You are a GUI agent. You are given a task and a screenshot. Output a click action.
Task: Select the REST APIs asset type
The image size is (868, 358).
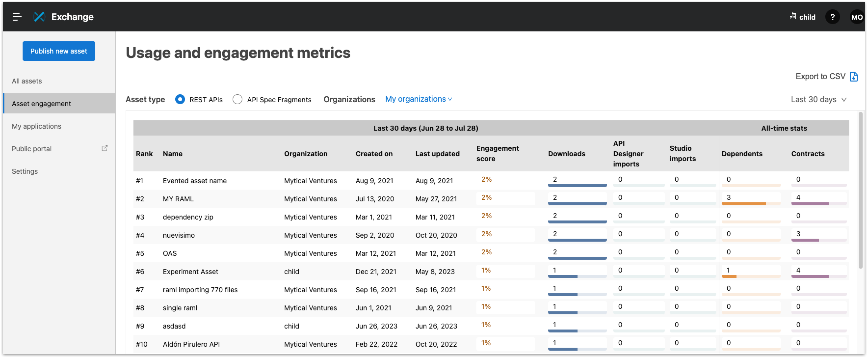click(x=180, y=99)
